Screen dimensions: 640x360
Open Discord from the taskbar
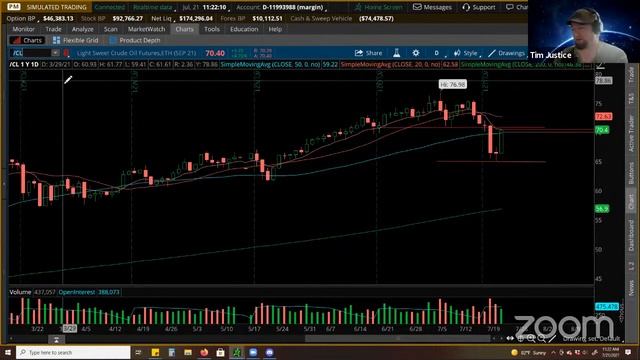pyautogui.click(x=269, y=352)
